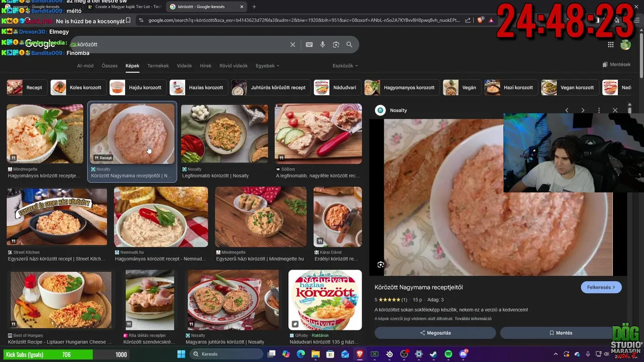Open Discord from taskbar
This screenshot has height=362, width=644.
tap(463, 354)
